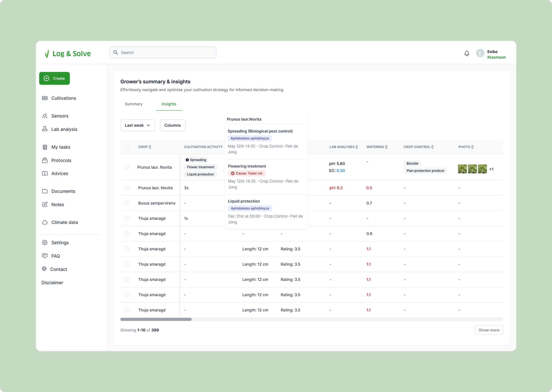Click the Lab analysis flask icon
Viewport: 552px width, 392px height.
tap(45, 129)
